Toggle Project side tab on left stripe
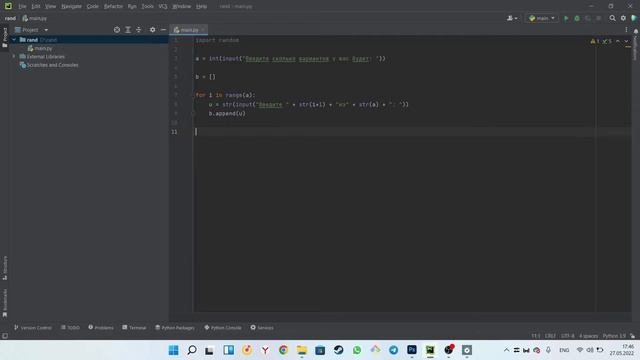640x360 pixels. [5, 38]
